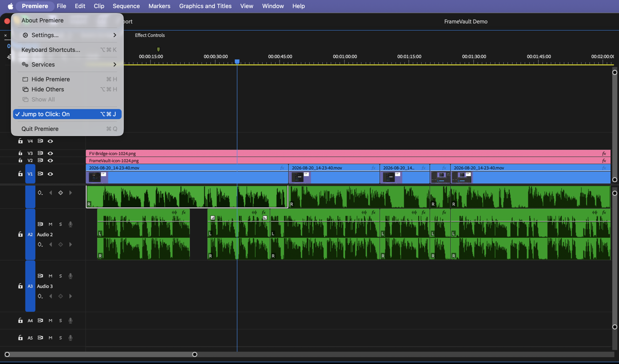Click the bottom handle of audio tracks scrollbar

[x=614, y=327]
